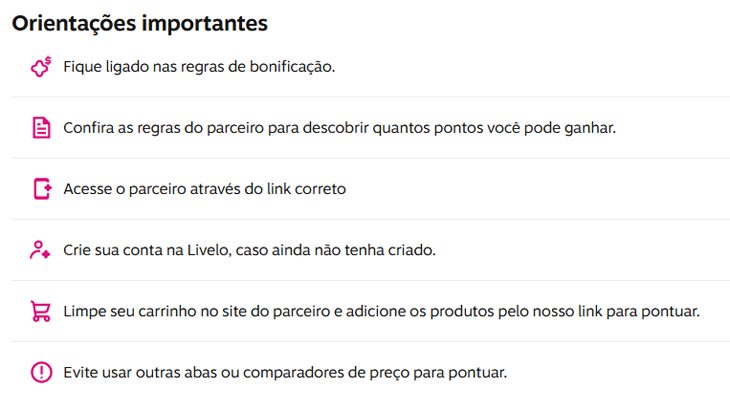Click the access partner link icon

click(x=42, y=188)
